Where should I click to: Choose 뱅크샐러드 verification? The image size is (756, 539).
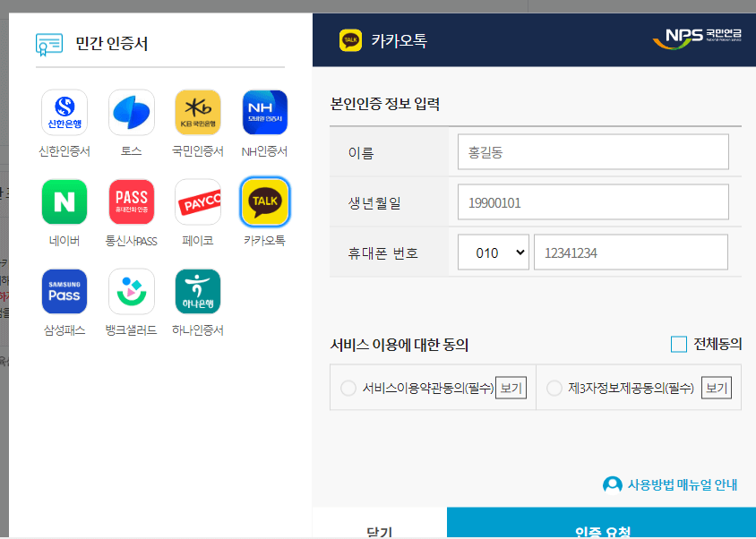(131, 291)
